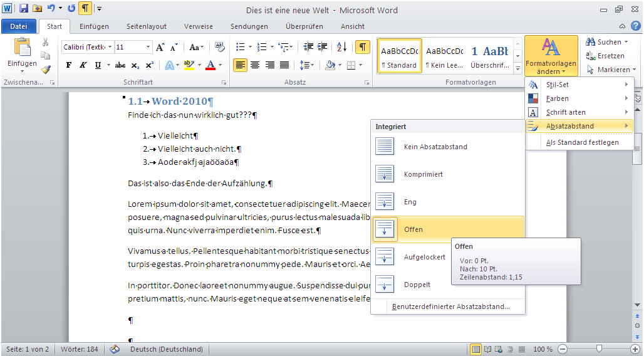Screen dimensions: 644x356
Task: Expand the Formatvorlagen gallery more arrow
Action: [x=518, y=69]
